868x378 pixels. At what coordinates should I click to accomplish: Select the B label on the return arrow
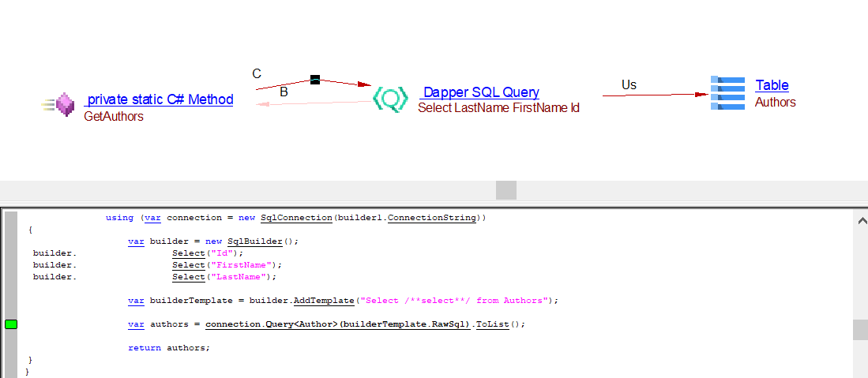point(284,92)
